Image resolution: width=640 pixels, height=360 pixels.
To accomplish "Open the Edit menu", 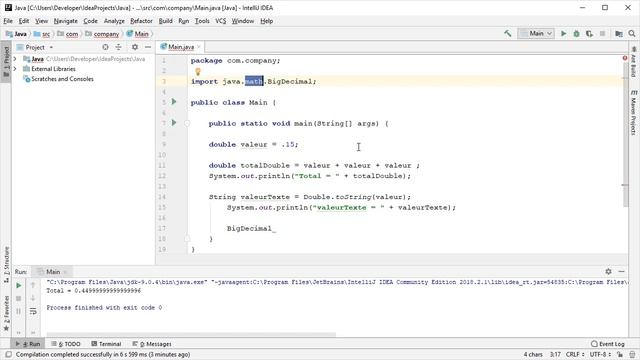I will 24,21.
